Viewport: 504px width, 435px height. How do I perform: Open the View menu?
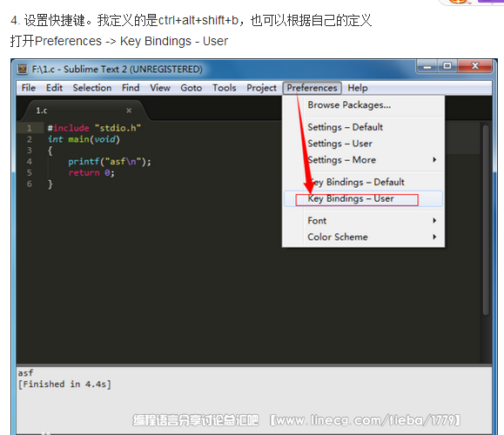[x=160, y=88]
